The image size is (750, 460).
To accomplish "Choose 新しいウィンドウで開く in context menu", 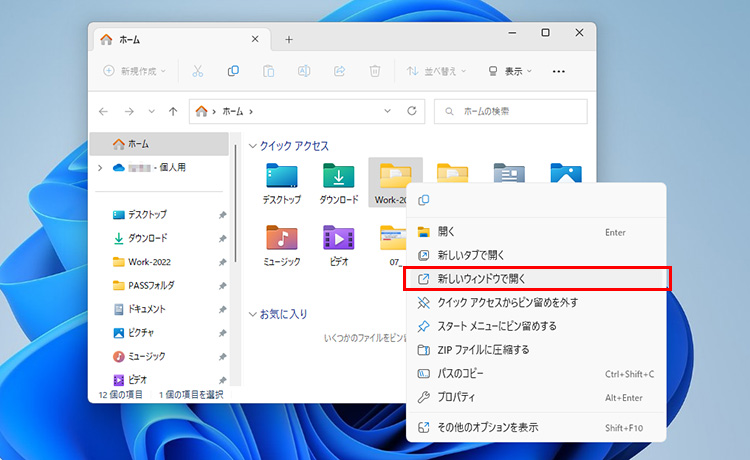I will click(536, 279).
